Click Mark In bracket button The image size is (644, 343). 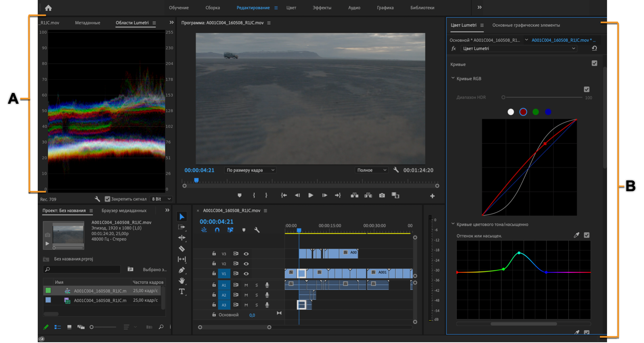click(x=254, y=196)
